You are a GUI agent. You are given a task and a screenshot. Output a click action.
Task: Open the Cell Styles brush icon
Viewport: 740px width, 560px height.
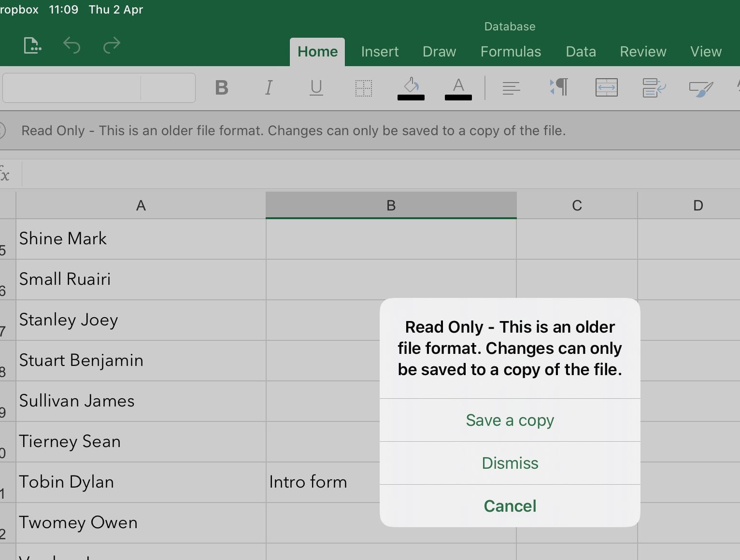(700, 88)
